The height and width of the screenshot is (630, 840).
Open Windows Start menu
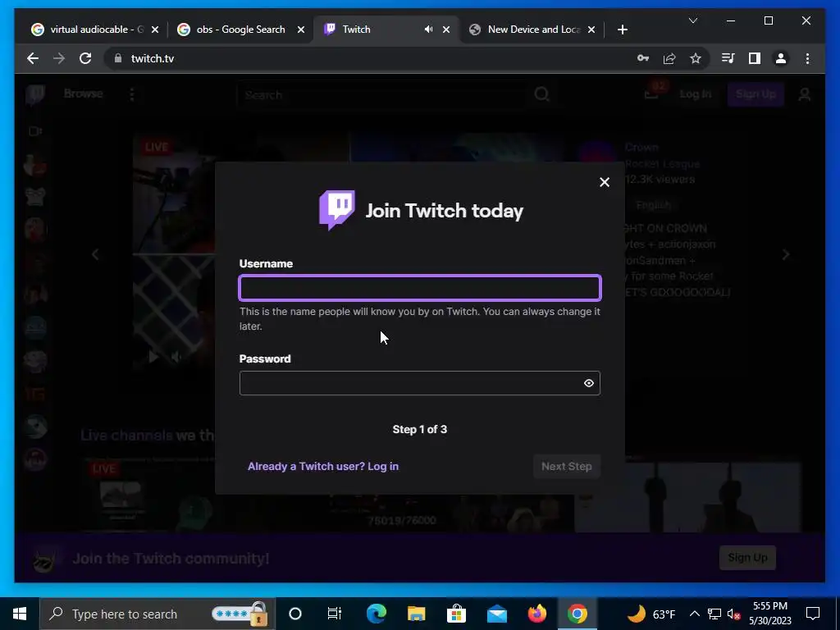click(x=20, y=614)
